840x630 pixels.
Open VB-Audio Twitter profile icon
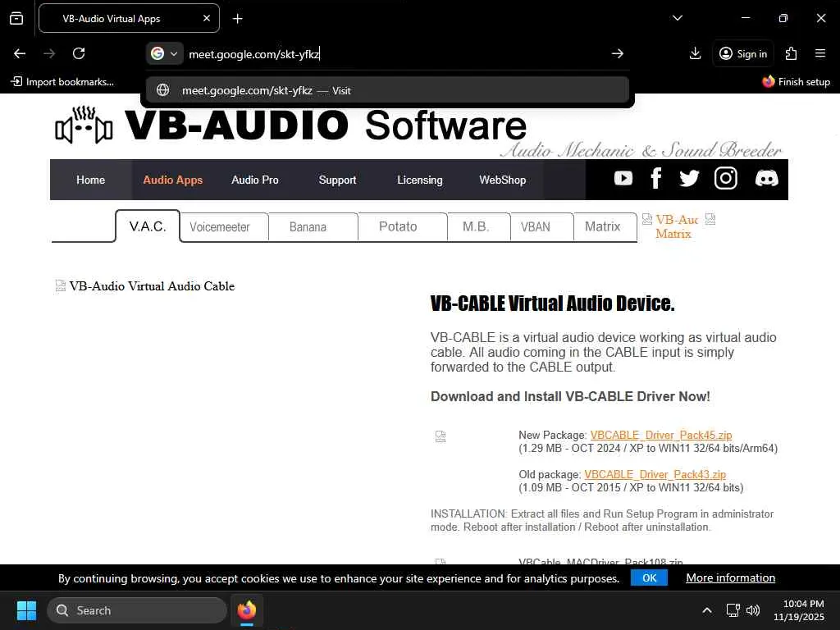click(689, 178)
